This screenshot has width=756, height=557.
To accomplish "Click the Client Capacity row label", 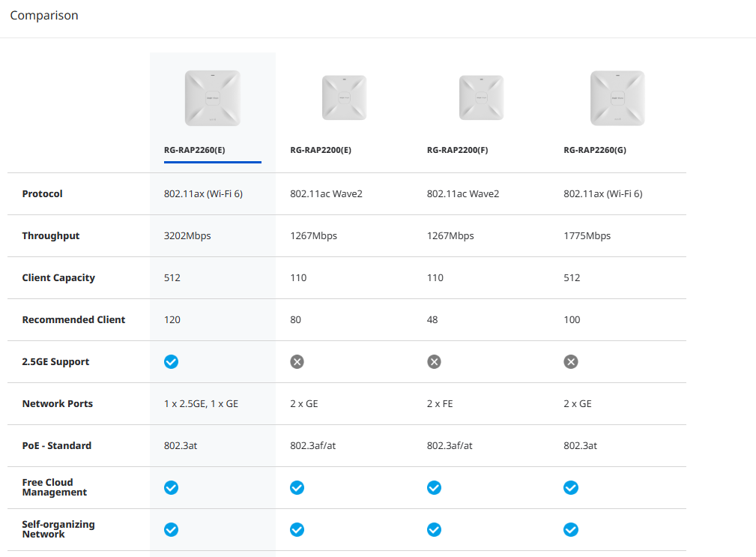I will (58, 278).
